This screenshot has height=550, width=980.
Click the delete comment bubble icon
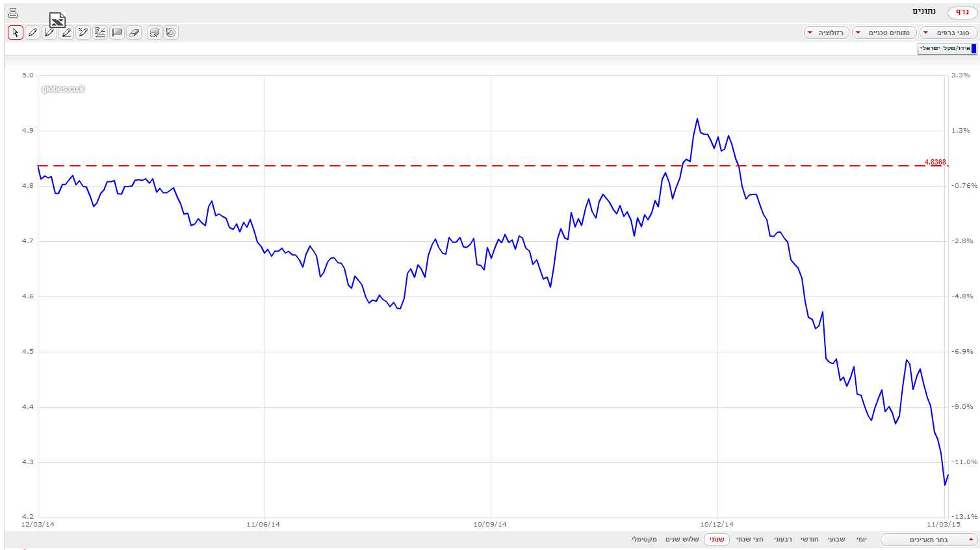[154, 33]
